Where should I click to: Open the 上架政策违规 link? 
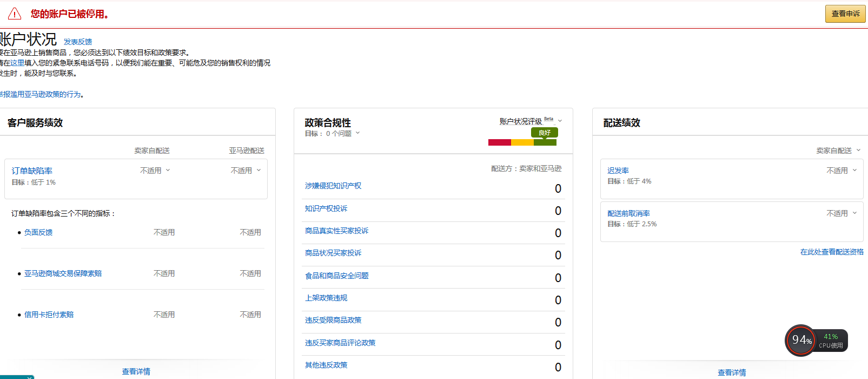pyautogui.click(x=326, y=298)
